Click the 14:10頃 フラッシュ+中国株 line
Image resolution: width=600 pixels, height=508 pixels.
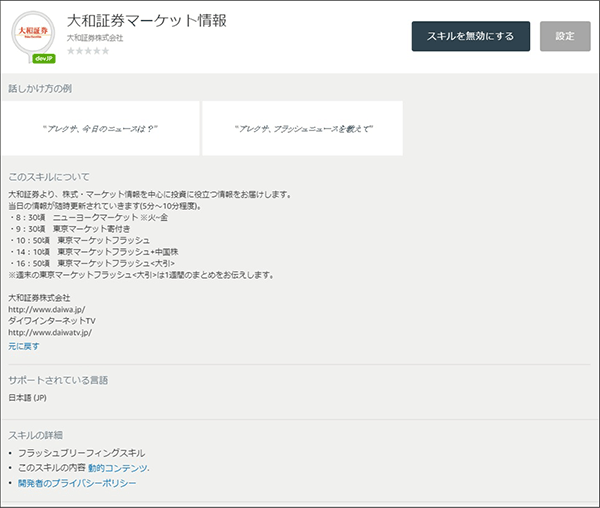click(x=94, y=252)
